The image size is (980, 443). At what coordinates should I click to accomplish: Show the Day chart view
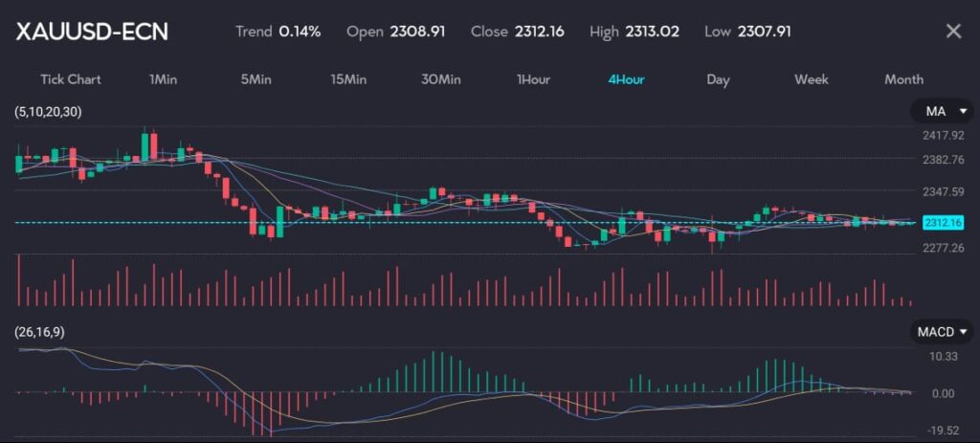[718, 79]
